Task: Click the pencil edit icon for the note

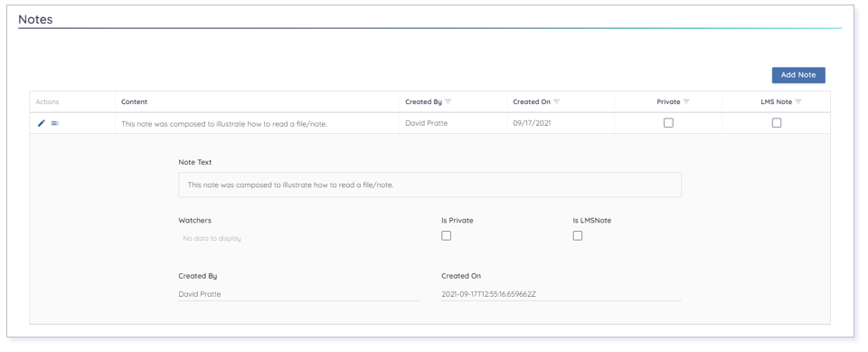Action: pos(41,123)
